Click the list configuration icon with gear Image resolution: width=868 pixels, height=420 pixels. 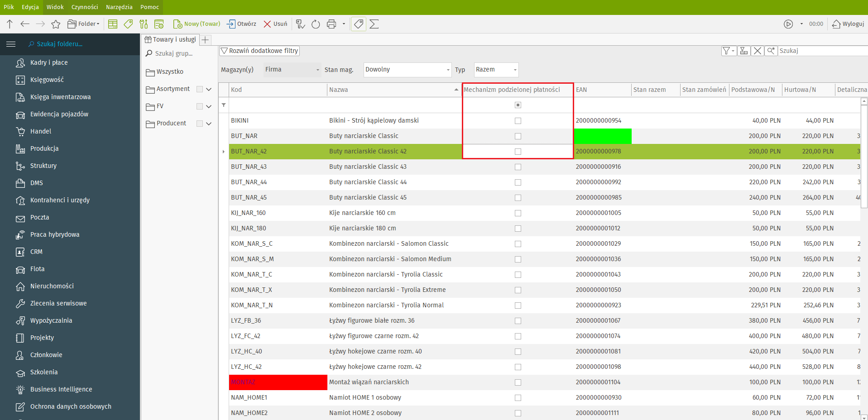[x=159, y=24]
